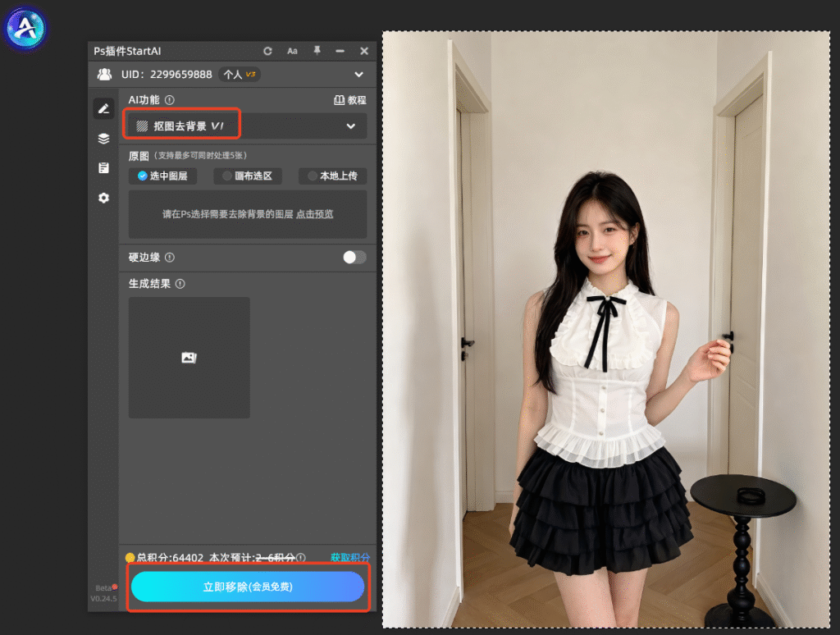Screen dimensions: 840x635
Task: Click the 获取积分 link
Action: [x=349, y=557]
